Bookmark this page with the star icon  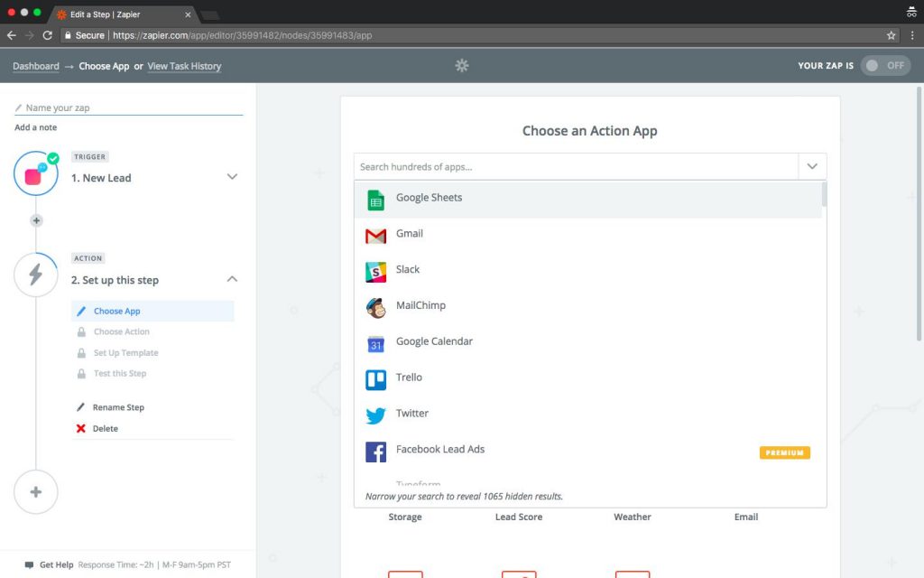tap(891, 35)
